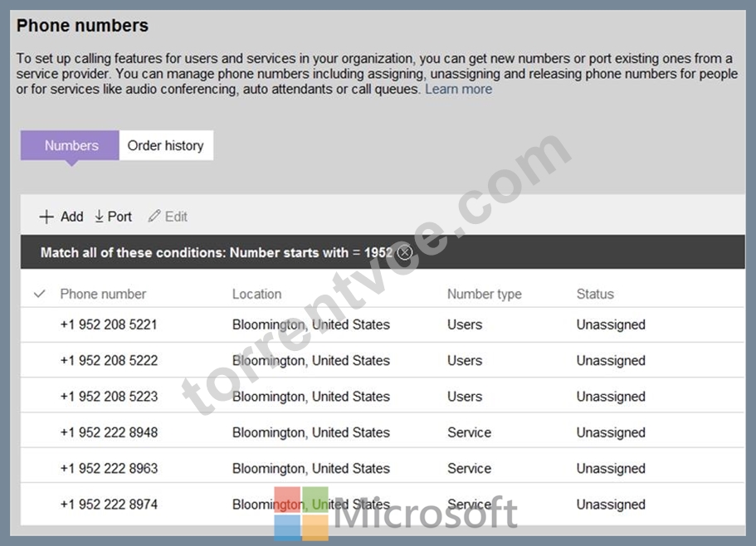Select phone number +1 952 222 8948
The image size is (756, 546).
pyautogui.click(x=109, y=432)
